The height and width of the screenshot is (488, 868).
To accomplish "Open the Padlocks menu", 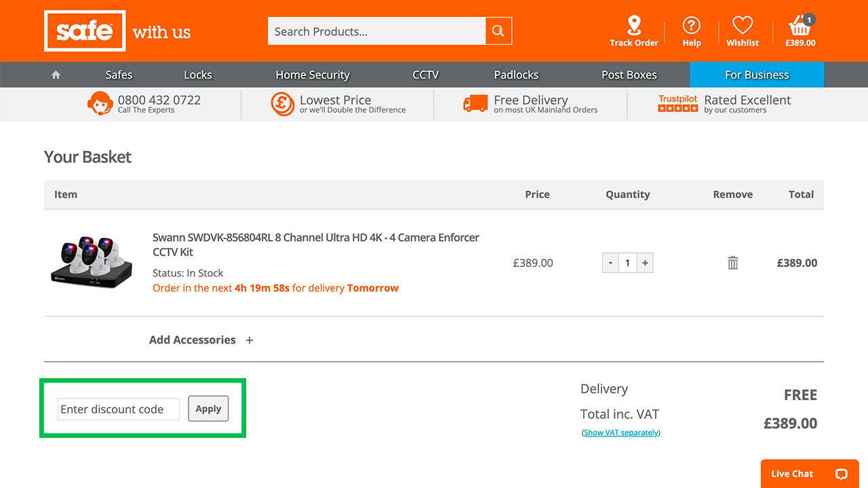I will [x=516, y=75].
